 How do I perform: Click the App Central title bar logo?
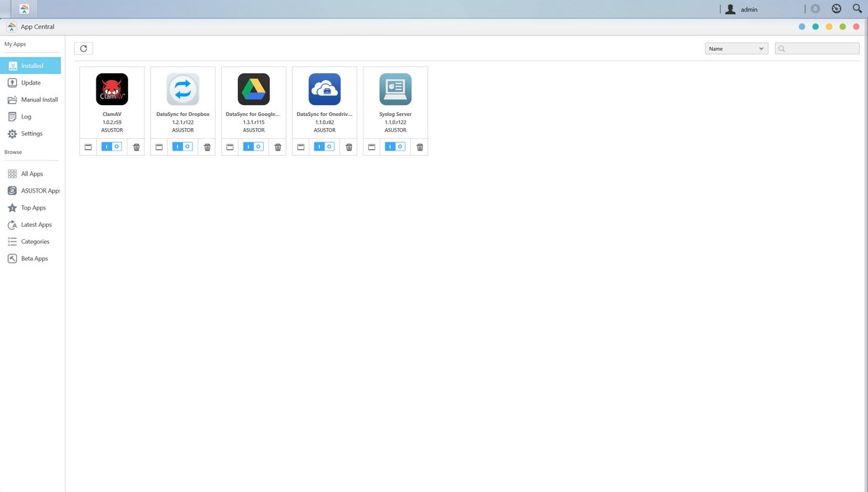point(12,27)
